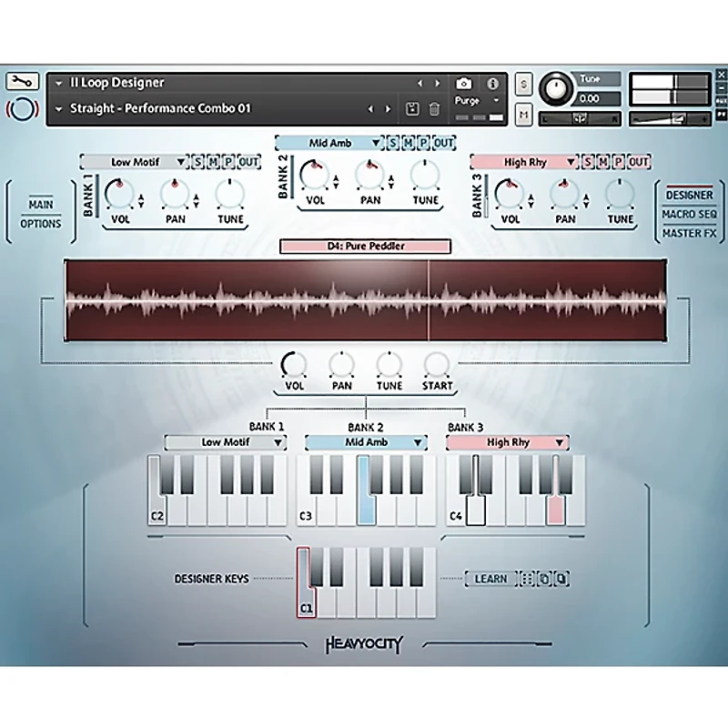Click the disk save icon beside the preset name
Image resolution: width=728 pixels, height=728 pixels.
pos(412,106)
